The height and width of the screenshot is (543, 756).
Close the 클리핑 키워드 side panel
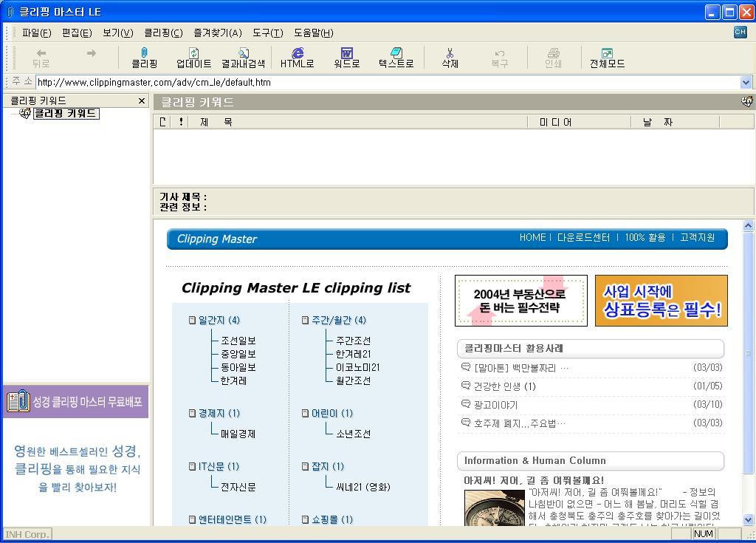click(142, 100)
